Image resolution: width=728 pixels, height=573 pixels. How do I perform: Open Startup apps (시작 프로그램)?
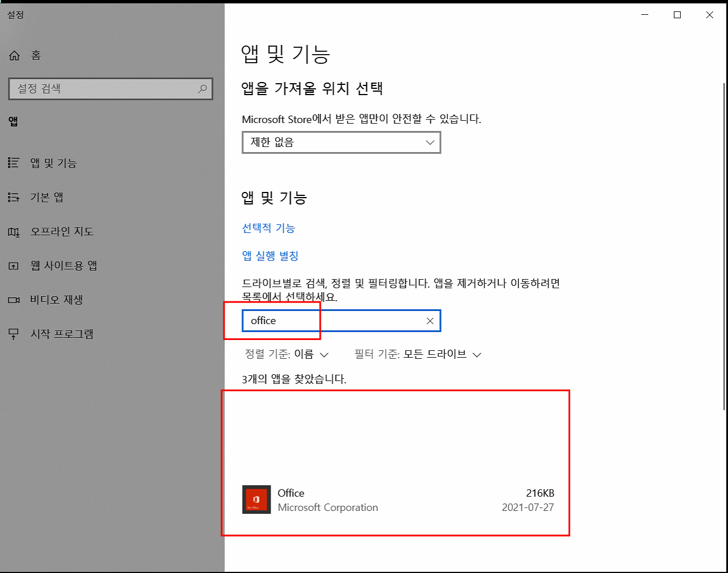pos(62,334)
